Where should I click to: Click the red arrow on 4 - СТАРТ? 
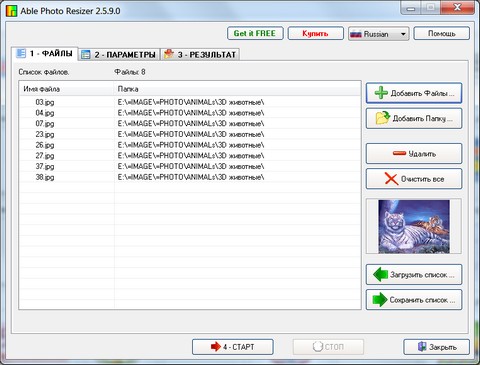[216, 347]
